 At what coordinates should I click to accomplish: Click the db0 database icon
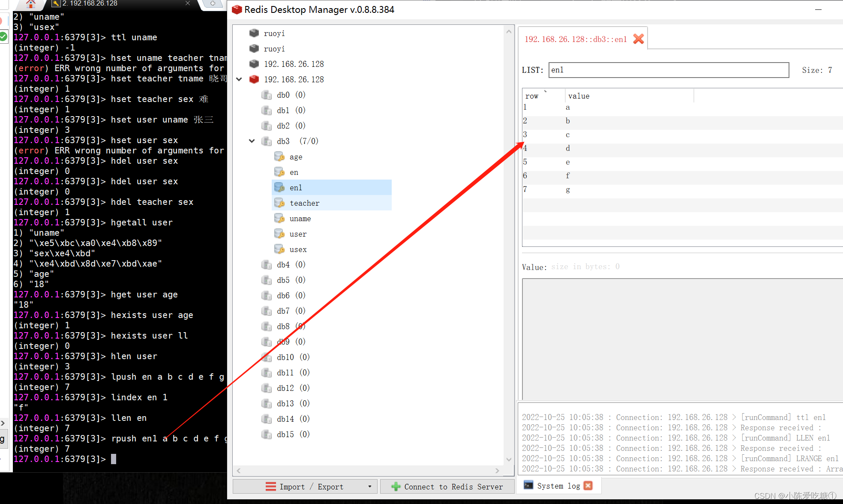click(267, 95)
